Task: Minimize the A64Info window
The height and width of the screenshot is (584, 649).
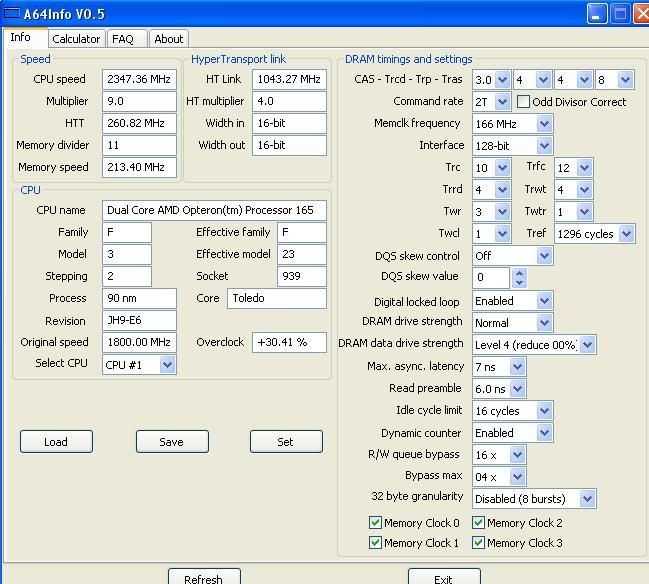Action: tap(597, 14)
